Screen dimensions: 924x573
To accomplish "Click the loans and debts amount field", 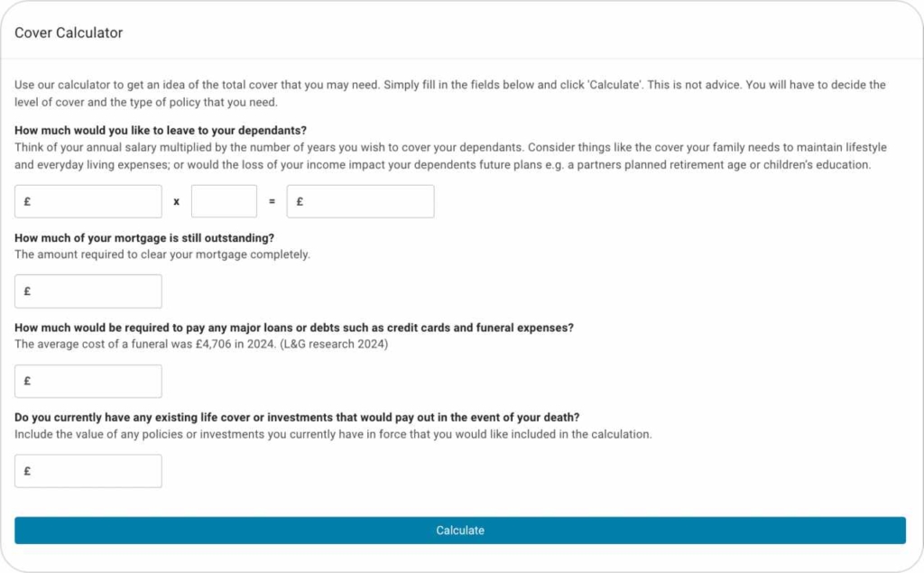I will pos(88,381).
